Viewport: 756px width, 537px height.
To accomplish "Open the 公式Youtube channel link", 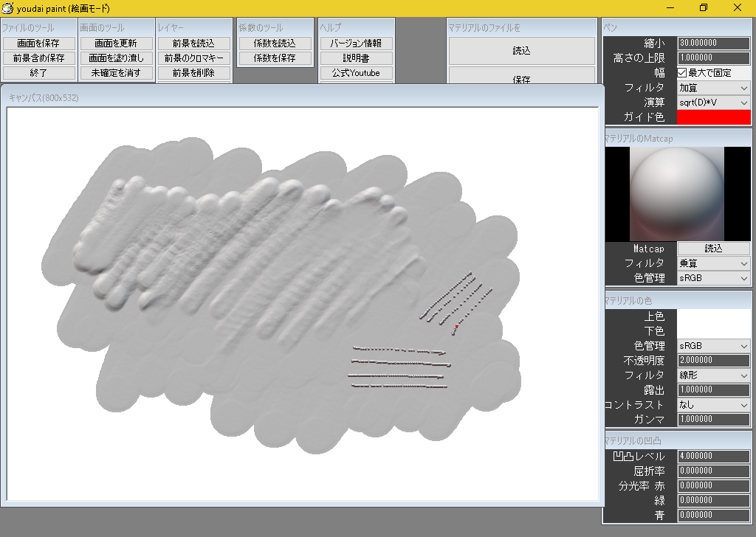I will coord(356,72).
